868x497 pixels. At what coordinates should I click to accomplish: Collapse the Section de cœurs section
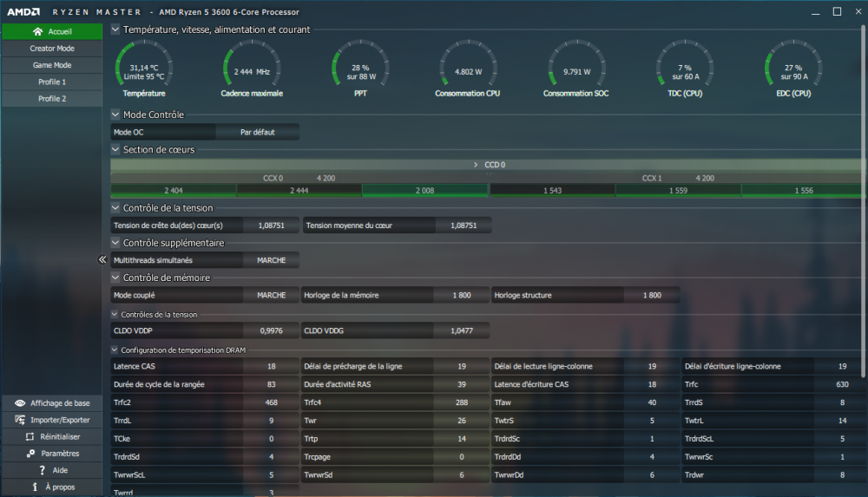pos(115,150)
